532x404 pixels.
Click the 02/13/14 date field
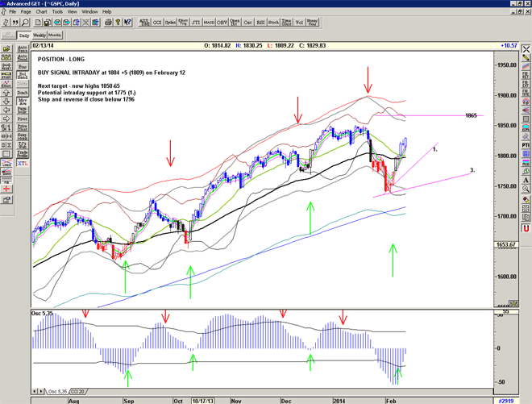click(x=43, y=45)
